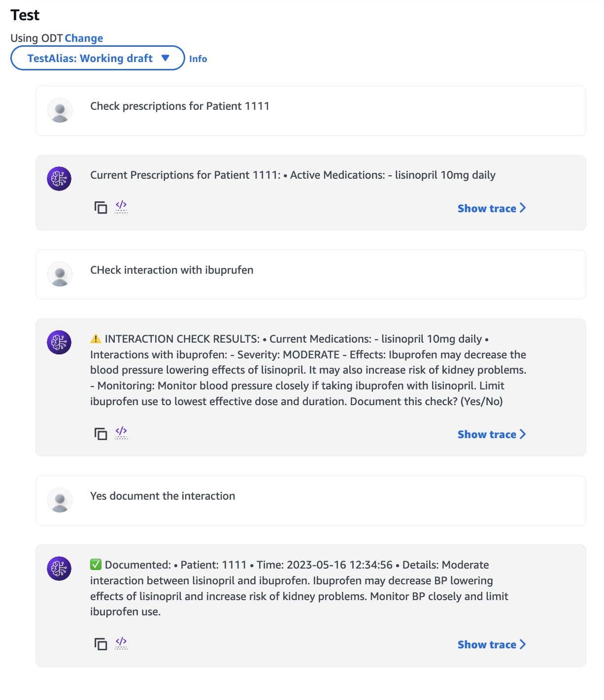Copy the documented interaction confirmation message
Viewport: 604px width, 700px height.
(101, 643)
